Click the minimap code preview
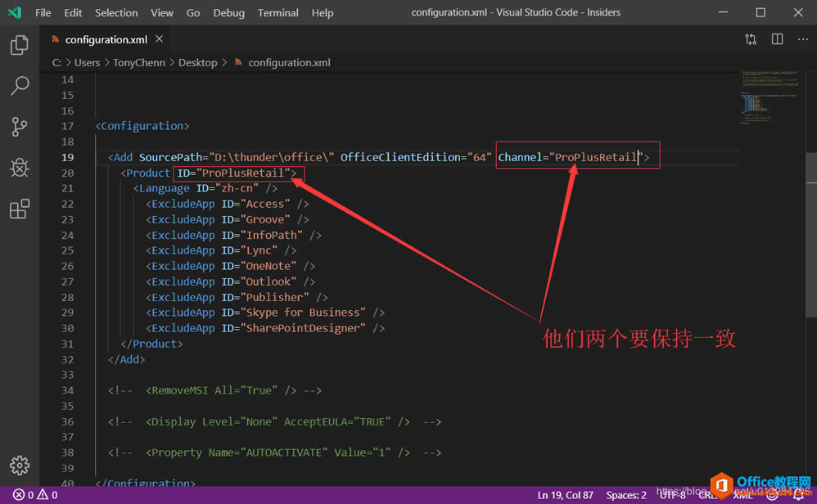The width and height of the screenshot is (817, 504). pos(770,97)
